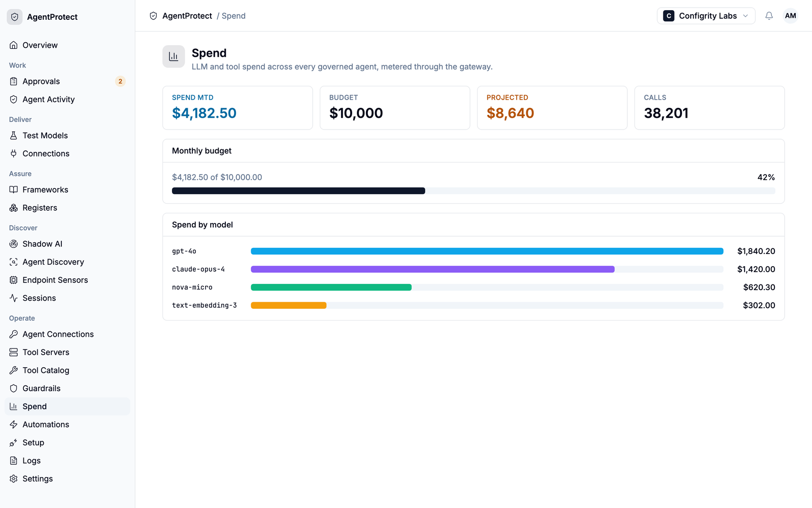Click the PROJECTED $8,640 card

(x=552, y=108)
